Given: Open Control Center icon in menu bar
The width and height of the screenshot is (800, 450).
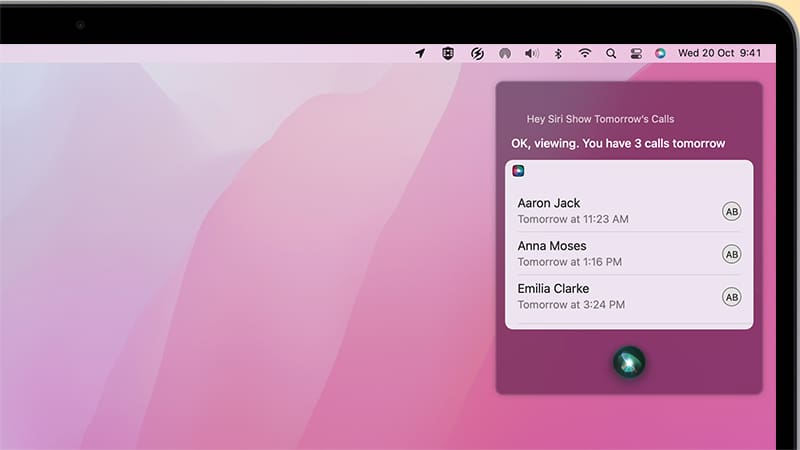Looking at the screenshot, I should tap(636, 53).
